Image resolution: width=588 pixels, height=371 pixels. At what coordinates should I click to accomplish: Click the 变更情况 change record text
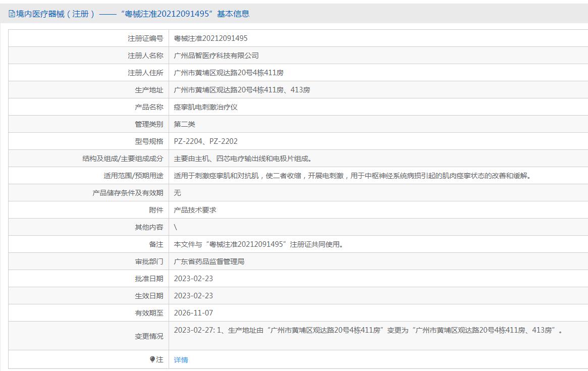point(368,331)
